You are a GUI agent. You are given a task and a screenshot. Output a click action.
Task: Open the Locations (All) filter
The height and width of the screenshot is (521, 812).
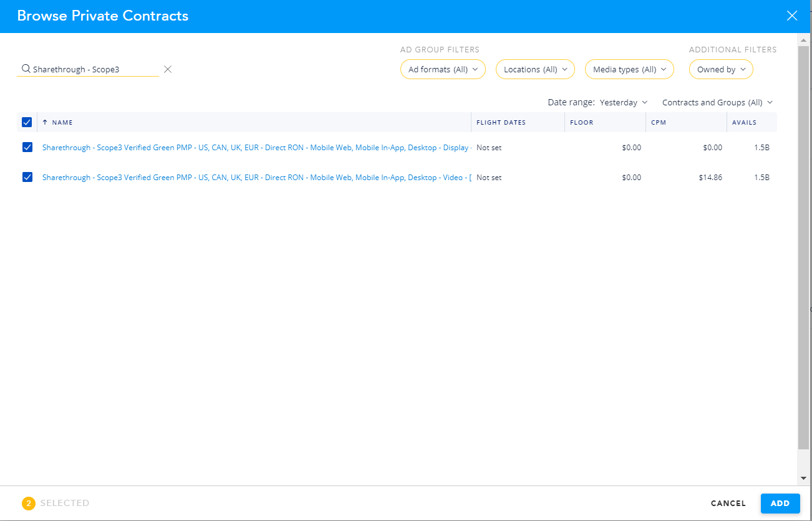(535, 69)
